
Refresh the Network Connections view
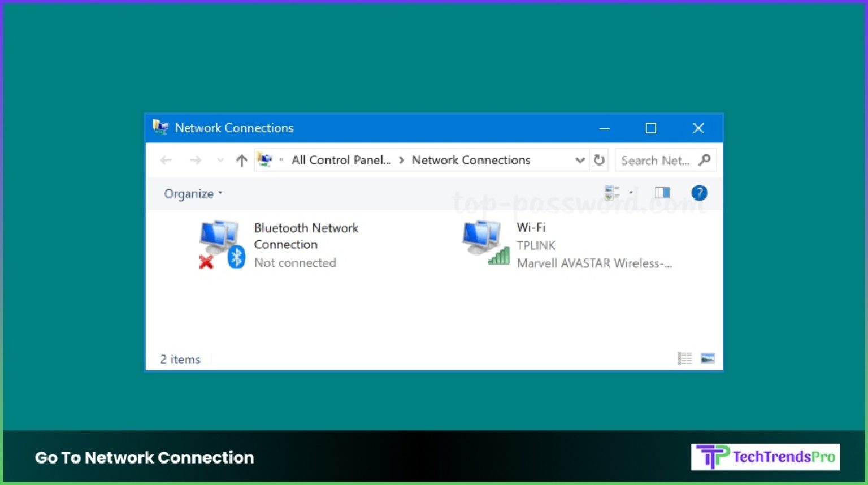pyautogui.click(x=599, y=161)
